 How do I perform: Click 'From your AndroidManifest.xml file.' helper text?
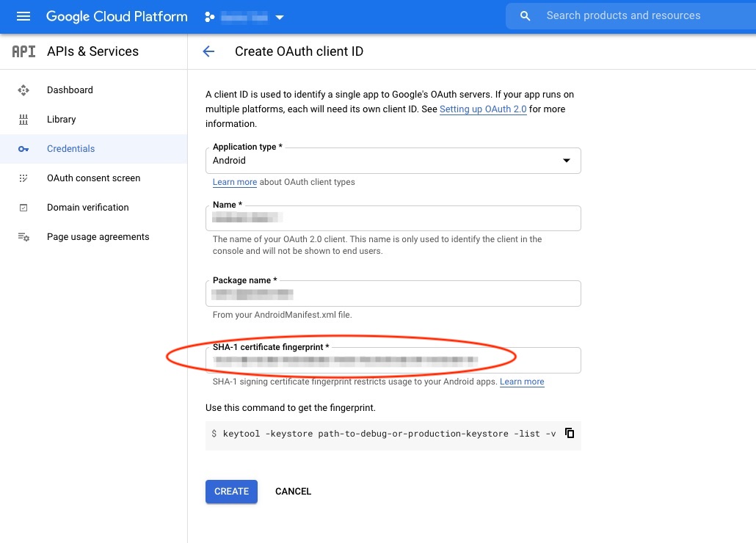tap(282, 315)
